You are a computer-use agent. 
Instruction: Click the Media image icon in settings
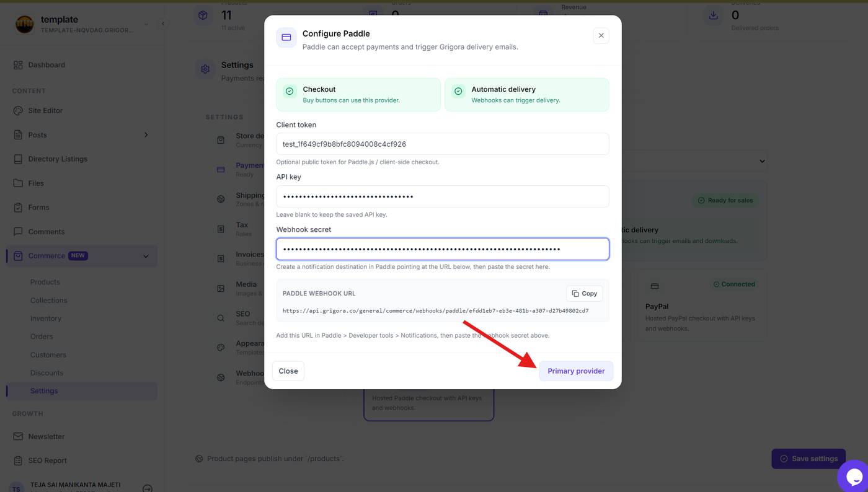[x=221, y=288]
